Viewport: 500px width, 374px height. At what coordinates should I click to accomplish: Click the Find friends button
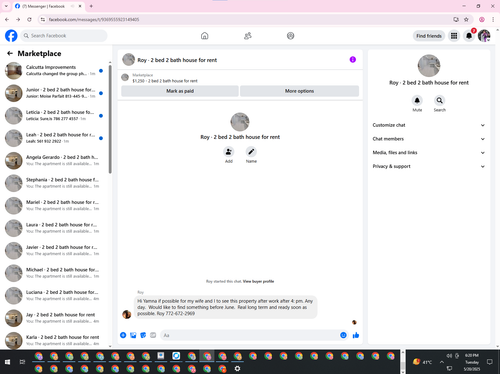tap(429, 36)
